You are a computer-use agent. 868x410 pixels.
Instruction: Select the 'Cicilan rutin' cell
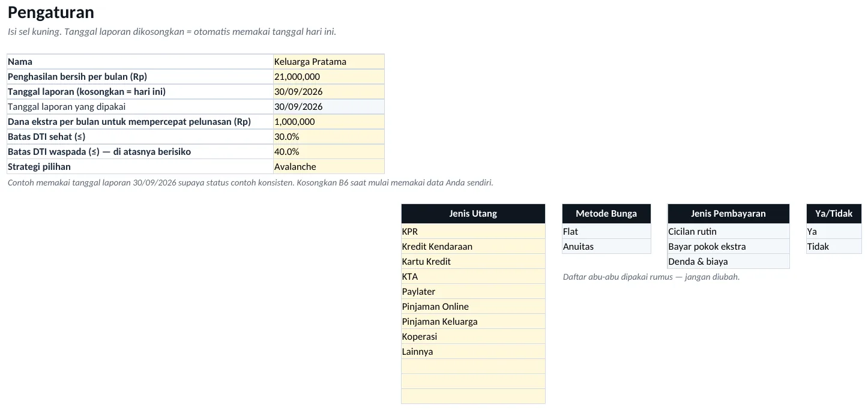[x=728, y=232]
